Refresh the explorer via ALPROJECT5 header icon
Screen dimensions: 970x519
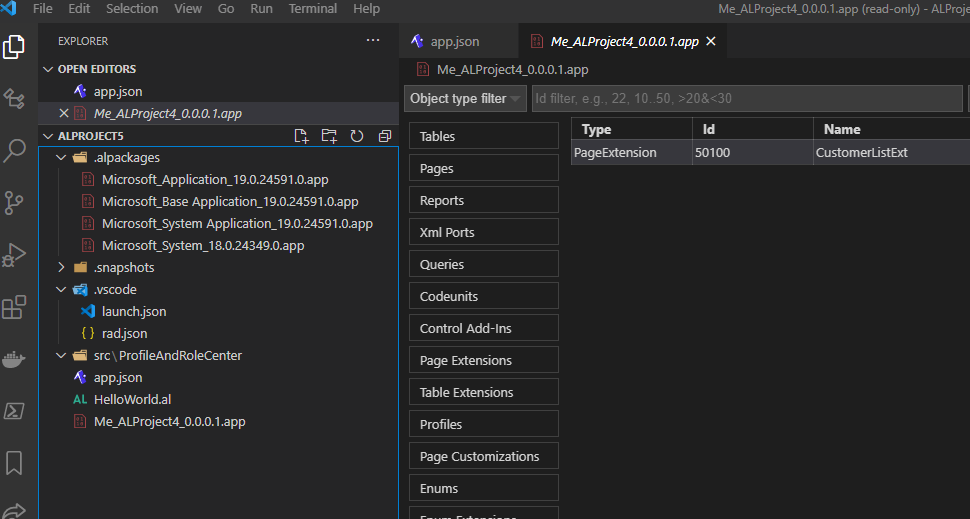pyautogui.click(x=357, y=136)
